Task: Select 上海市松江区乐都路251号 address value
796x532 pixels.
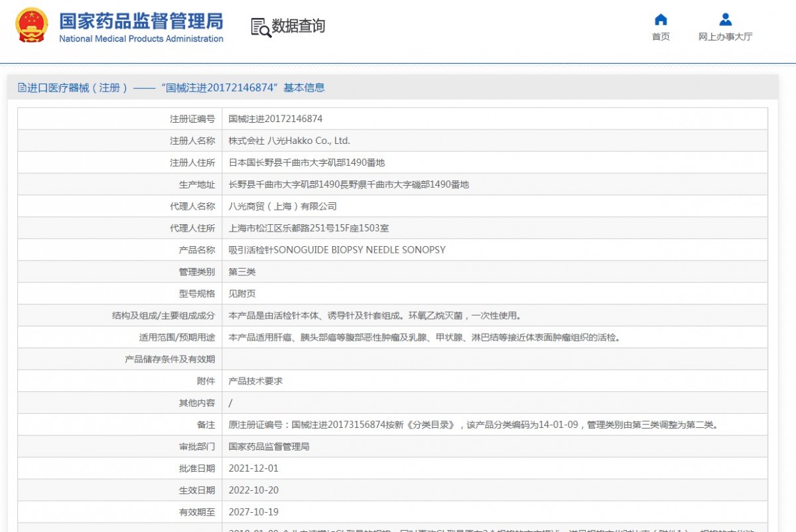Action: coord(308,228)
